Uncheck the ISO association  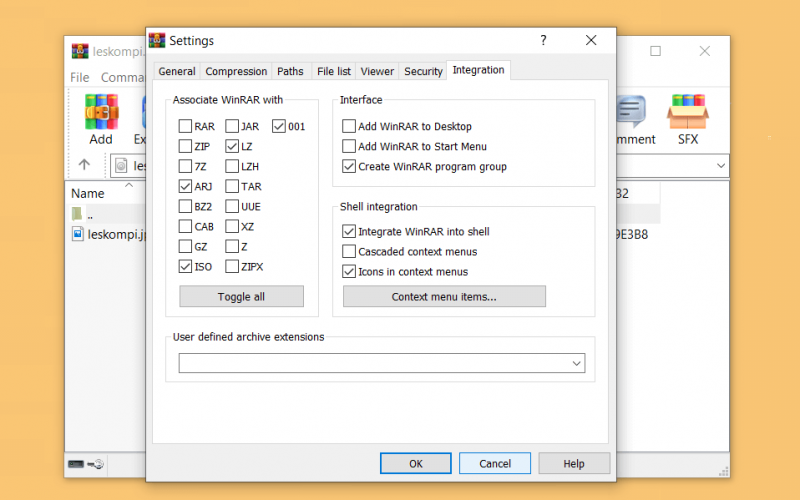point(185,266)
